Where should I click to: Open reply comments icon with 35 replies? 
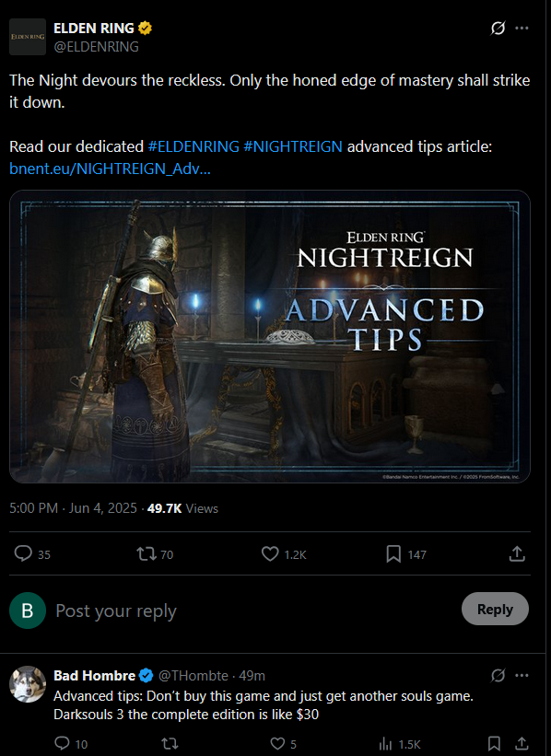pyautogui.click(x=23, y=553)
